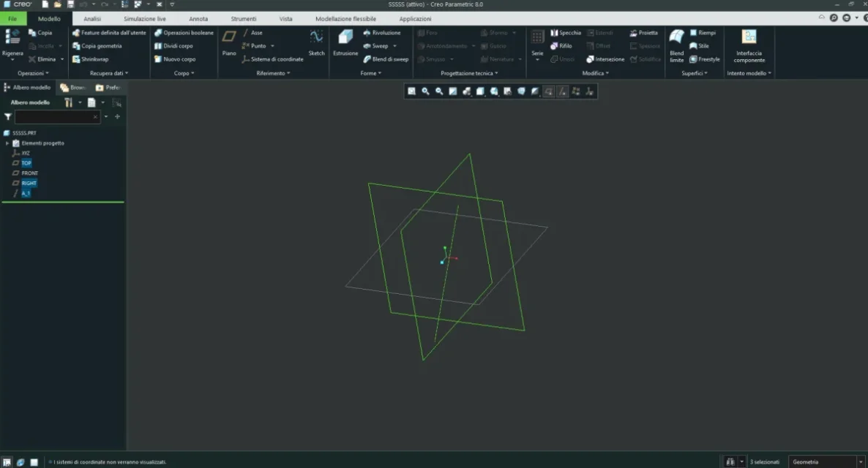Click the Operazioni booleane button
The height and width of the screenshot is (468, 868).
(x=184, y=33)
